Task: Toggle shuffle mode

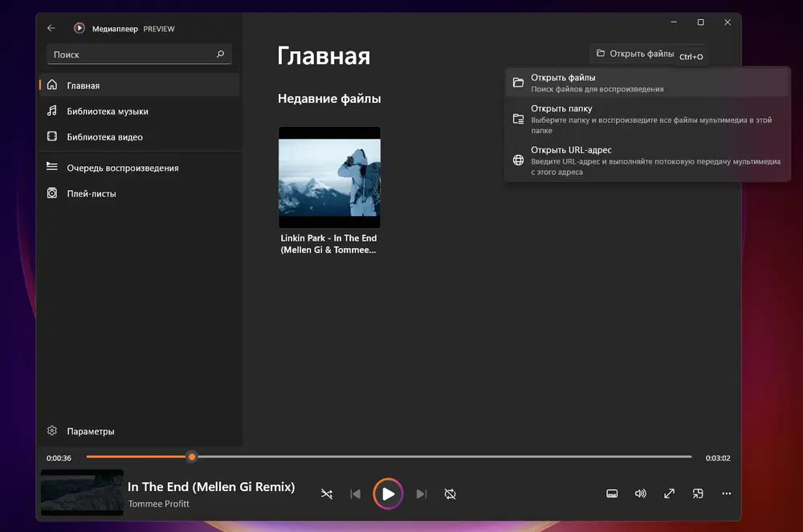Action: (327, 493)
